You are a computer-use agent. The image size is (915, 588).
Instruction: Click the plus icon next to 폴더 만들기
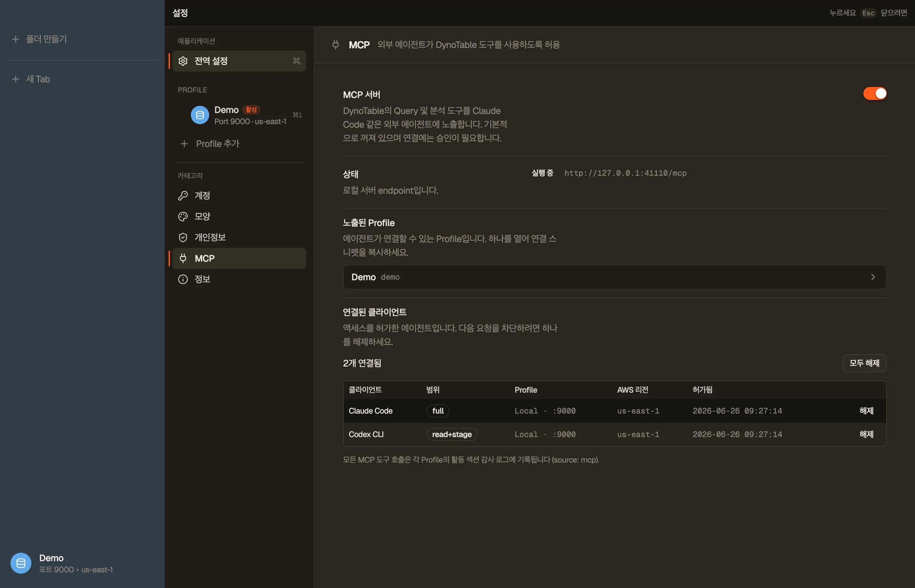(16, 39)
